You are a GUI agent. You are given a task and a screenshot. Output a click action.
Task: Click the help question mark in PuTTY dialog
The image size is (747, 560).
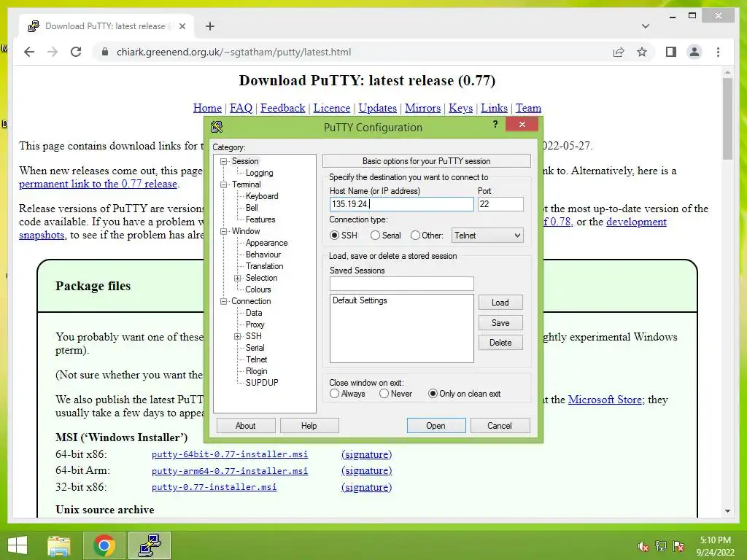pyautogui.click(x=495, y=124)
